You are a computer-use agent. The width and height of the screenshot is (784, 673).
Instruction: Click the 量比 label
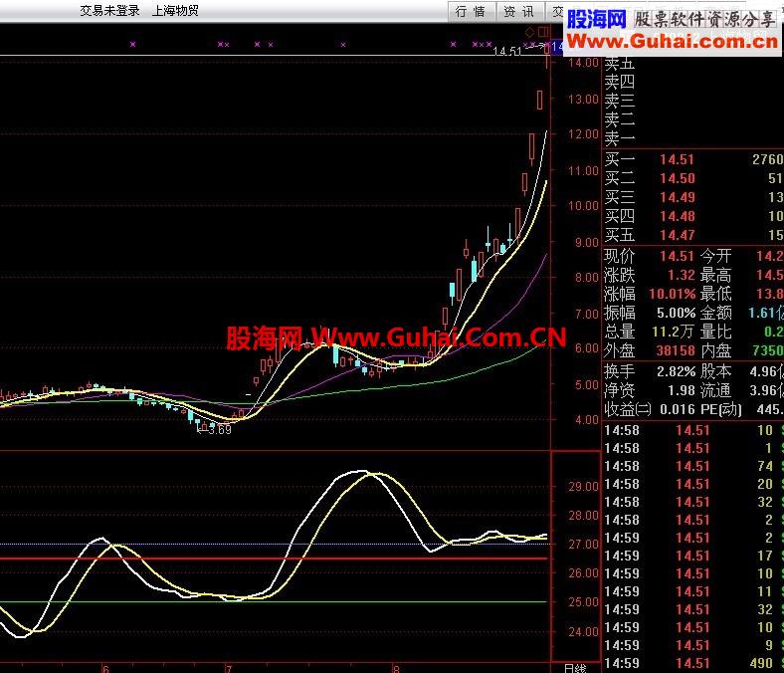pos(715,332)
